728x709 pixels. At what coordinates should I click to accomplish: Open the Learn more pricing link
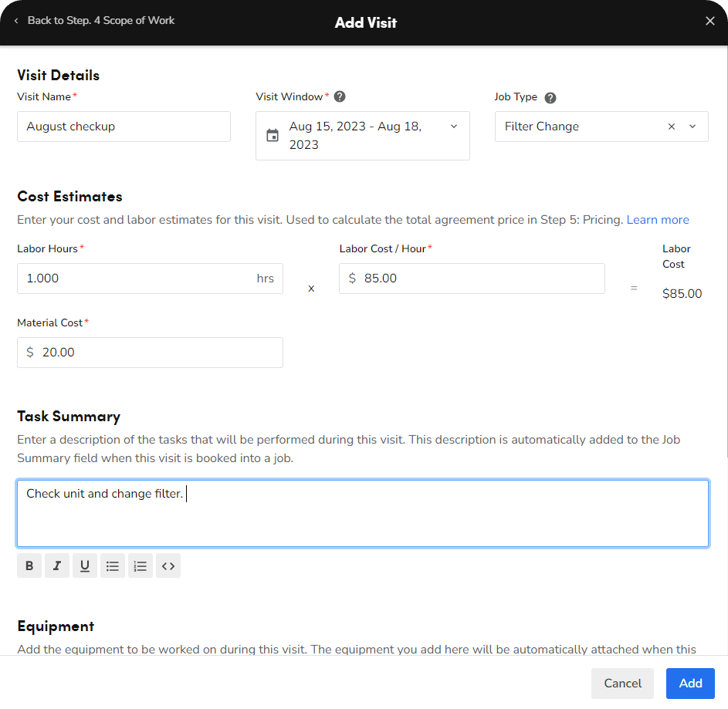pyautogui.click(x=658, y=220)
